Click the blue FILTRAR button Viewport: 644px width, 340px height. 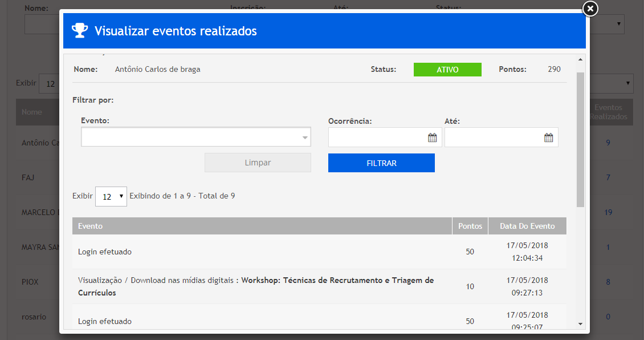(x=381, y=163)
